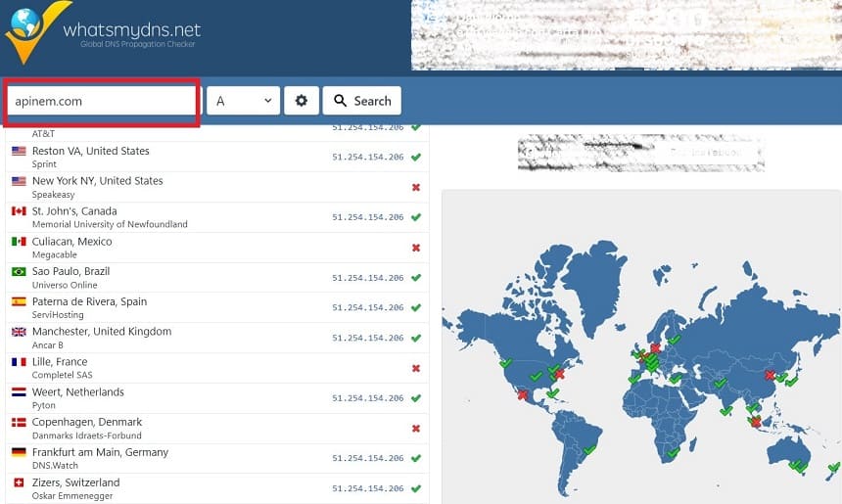Click the red cross in New York NY row
Image resolution: width=842 pixels, height=504 pixels.
coord(416,187)
